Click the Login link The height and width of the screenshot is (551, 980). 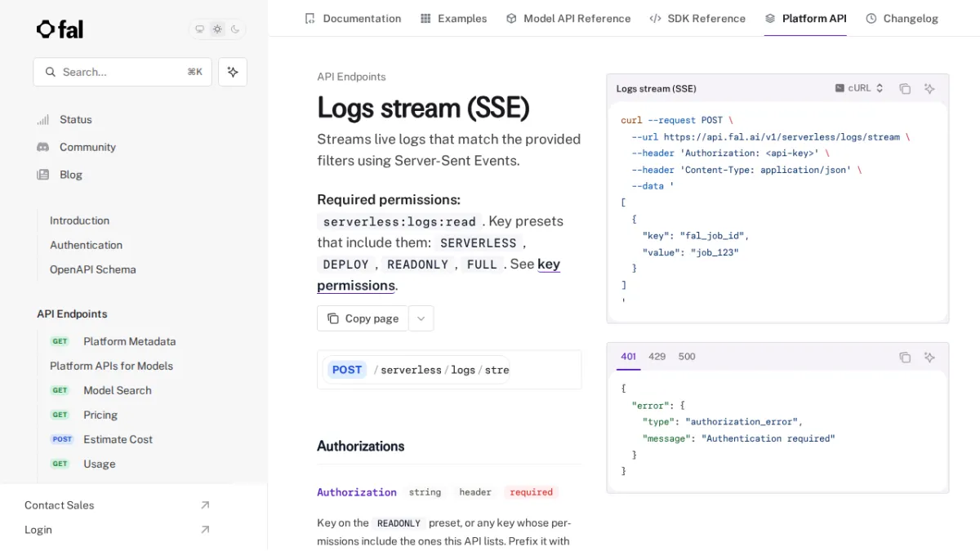pyautogui.click(x=118, y=530)
